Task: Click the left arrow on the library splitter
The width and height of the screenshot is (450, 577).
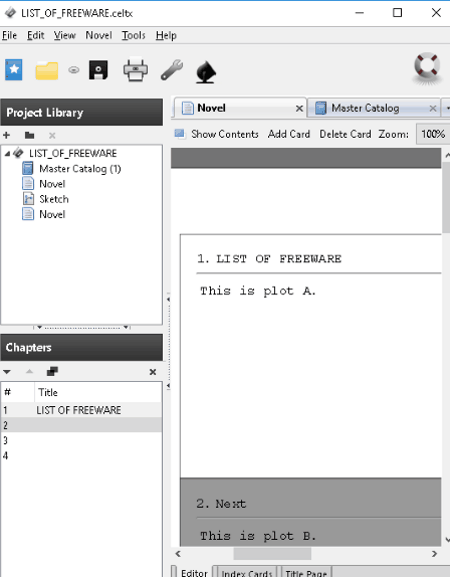Action: (39, 327)
